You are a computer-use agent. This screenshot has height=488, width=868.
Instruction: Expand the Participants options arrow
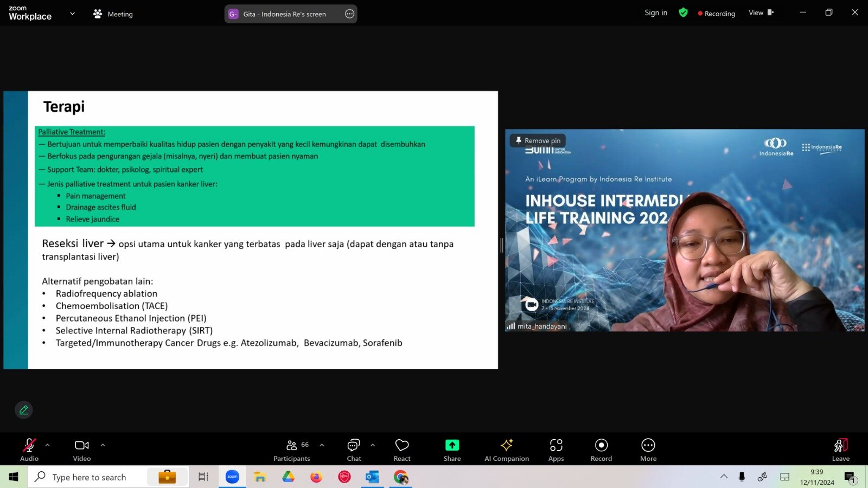pos(322,445)
